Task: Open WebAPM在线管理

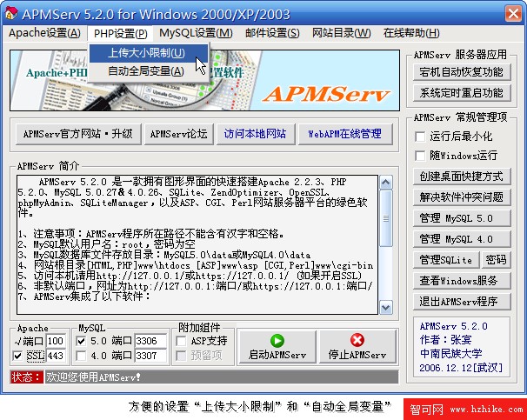Action: click(x=345, y=134)
